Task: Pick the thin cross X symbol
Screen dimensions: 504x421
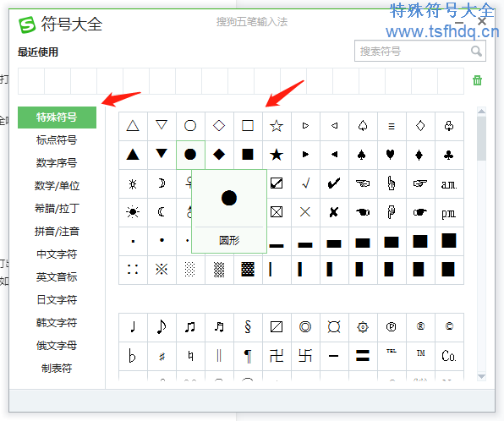Action: (x=305, y=212)
